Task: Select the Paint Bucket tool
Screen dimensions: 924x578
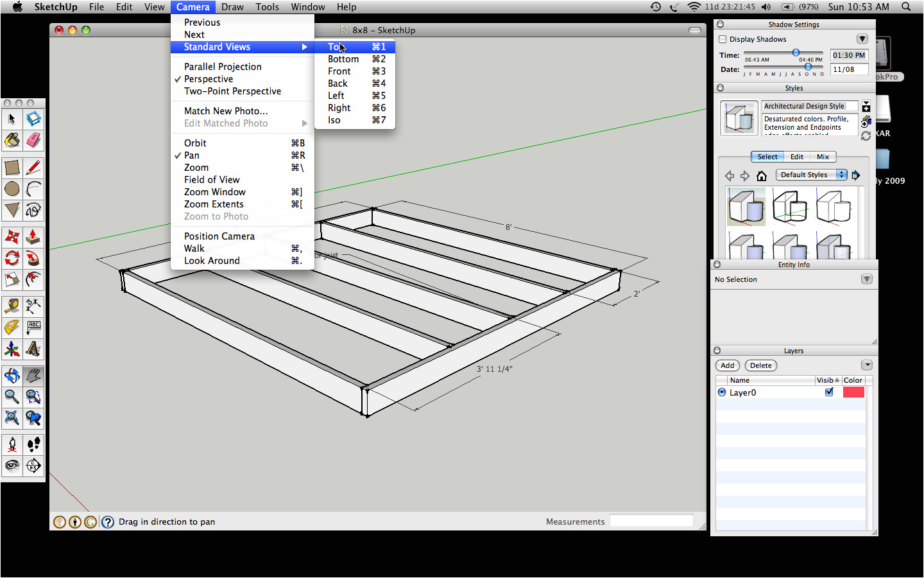Action: tap(12, 140)
